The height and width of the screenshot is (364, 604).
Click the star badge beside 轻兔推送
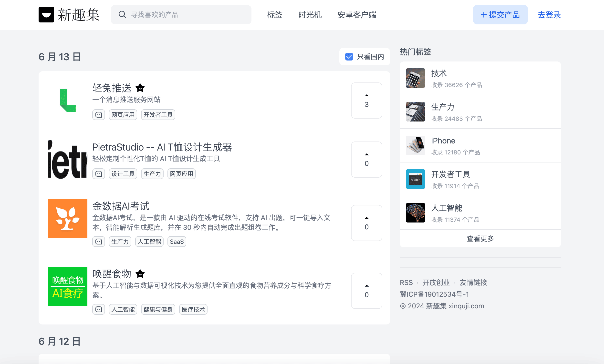(140, 88)
